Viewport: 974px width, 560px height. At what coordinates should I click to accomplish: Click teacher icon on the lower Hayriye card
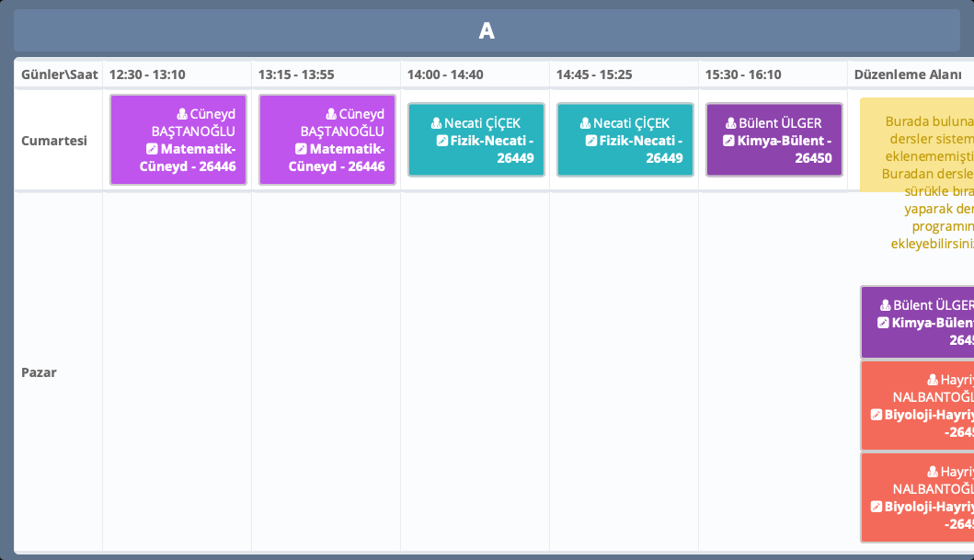[x=933, y=471]
